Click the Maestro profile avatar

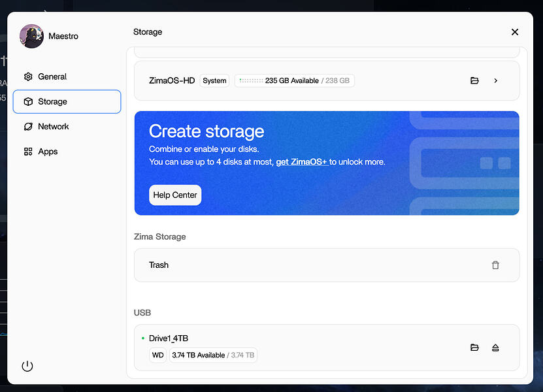pyautogui.click(x=31, y=36)
